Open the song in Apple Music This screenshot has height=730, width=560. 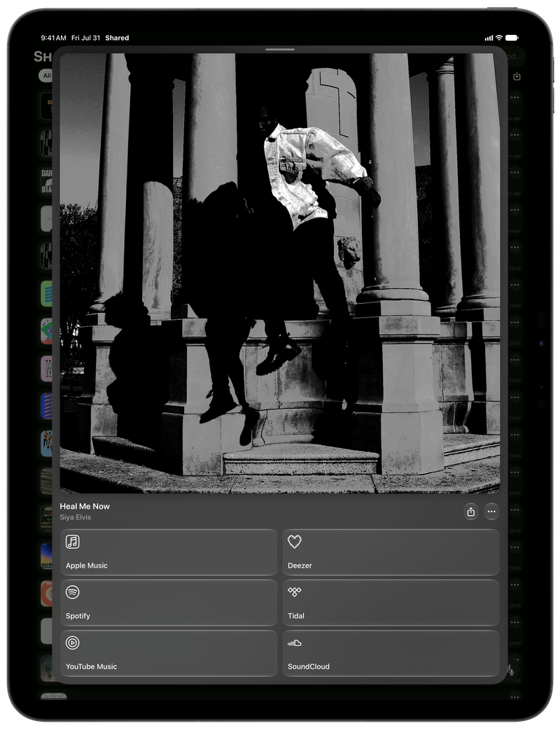(x=169, y=552)
